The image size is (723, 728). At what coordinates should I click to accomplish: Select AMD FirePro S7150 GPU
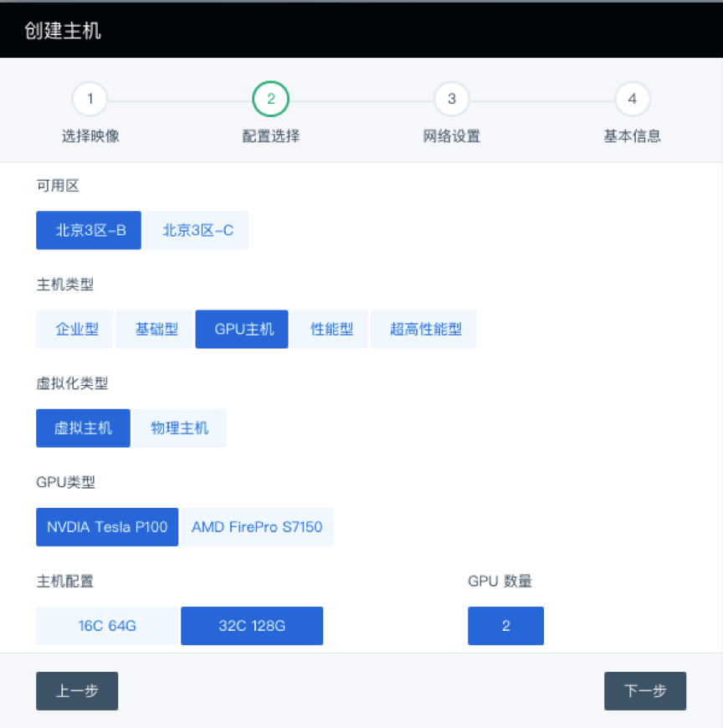tap(258, 527)
